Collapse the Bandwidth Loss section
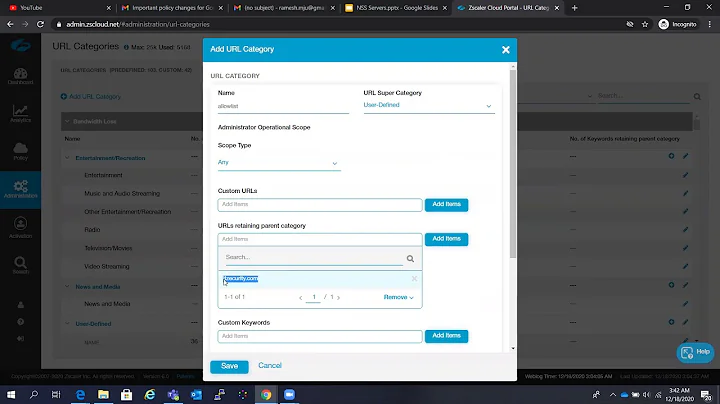 [x=67, y=121]
